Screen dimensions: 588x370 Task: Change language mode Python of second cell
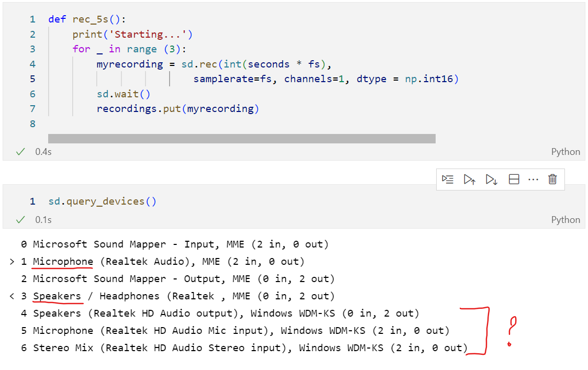click(x=565, y=219)
